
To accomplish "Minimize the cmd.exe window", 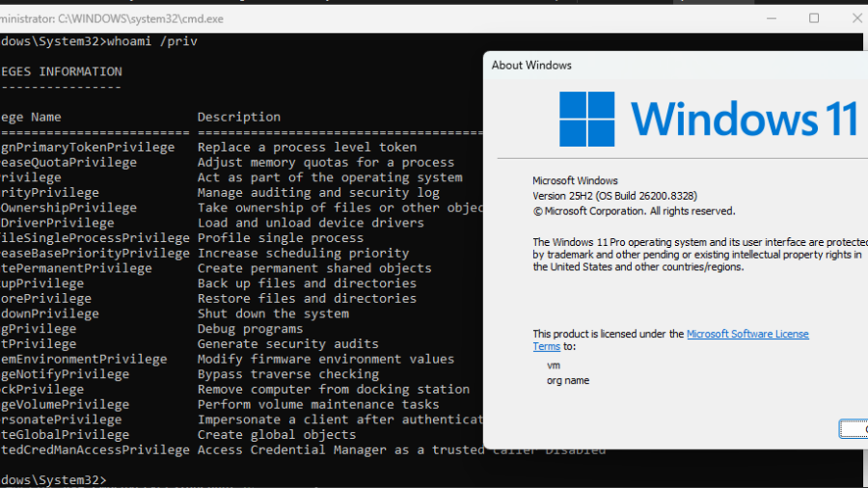I will point(772,18).
